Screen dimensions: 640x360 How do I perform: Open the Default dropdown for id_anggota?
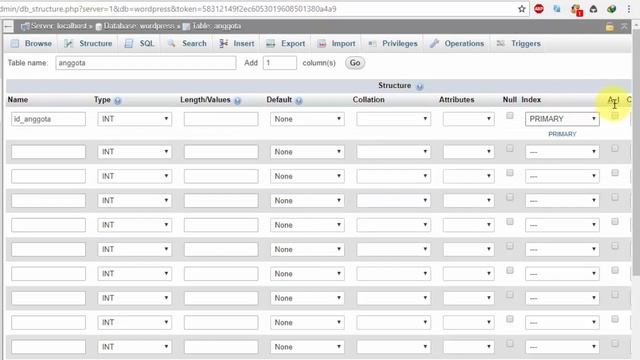point(307,119)
